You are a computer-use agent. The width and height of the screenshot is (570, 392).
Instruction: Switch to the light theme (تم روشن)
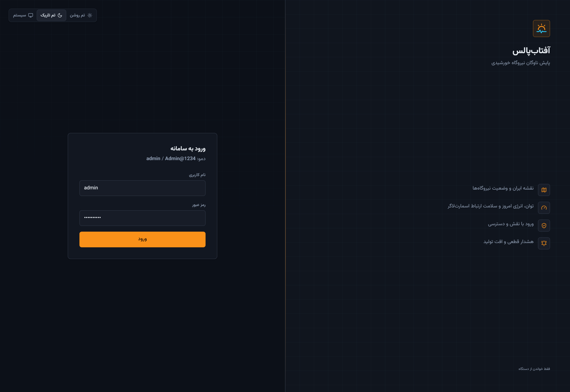point(81,15)
